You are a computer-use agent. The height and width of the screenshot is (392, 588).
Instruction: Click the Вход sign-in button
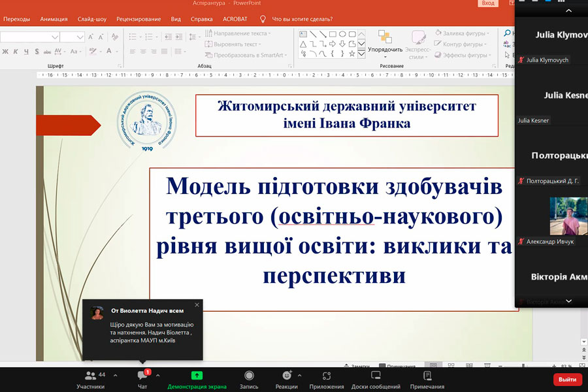488,3
